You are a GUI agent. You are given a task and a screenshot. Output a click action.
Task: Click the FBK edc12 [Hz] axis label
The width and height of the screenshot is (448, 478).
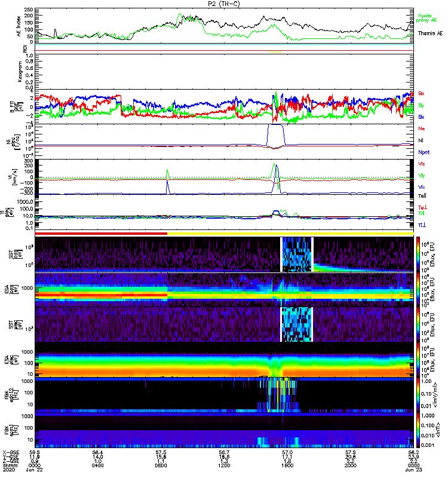[x=11, y=394]
